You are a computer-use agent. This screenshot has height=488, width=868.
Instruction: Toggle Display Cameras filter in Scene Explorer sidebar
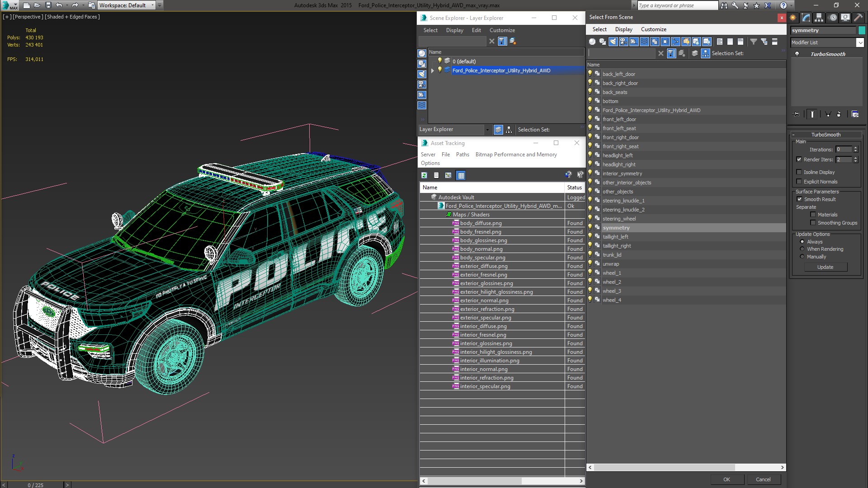point(422,84)
